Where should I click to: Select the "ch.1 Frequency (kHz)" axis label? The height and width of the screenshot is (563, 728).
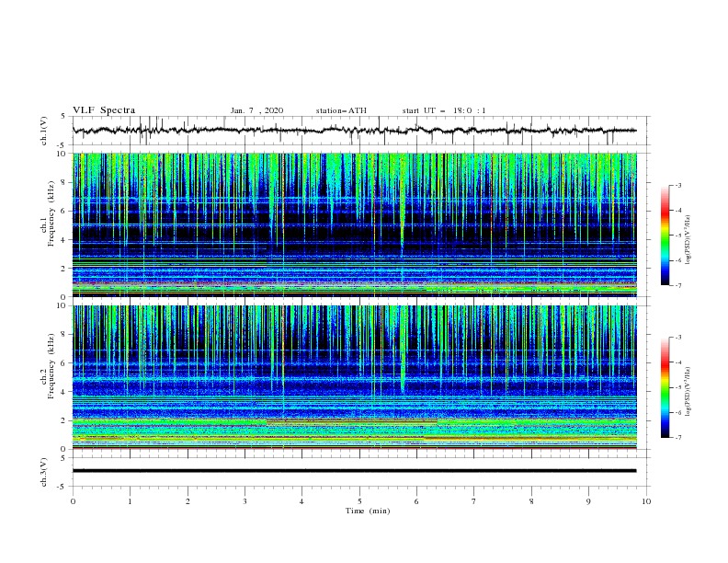[48, 213]
